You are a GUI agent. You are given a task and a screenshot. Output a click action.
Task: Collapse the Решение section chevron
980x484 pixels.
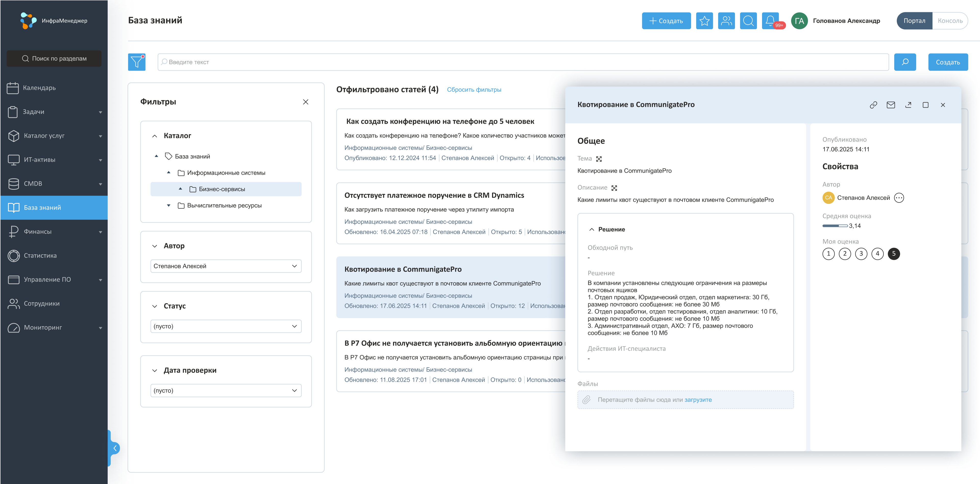592,229
